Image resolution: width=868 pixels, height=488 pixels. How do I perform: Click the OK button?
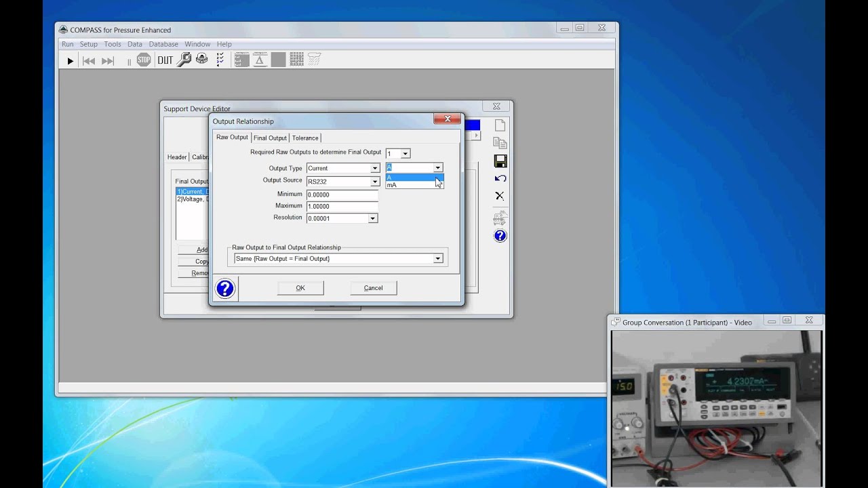pos(300,288)
